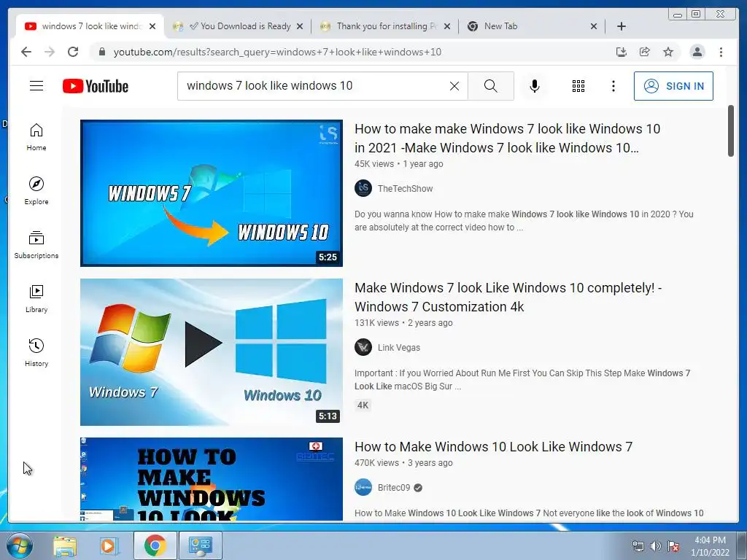This screenshot has width=747, height=560.
Task: Click the SIGN IN button
Action: [x=673, y=86]
